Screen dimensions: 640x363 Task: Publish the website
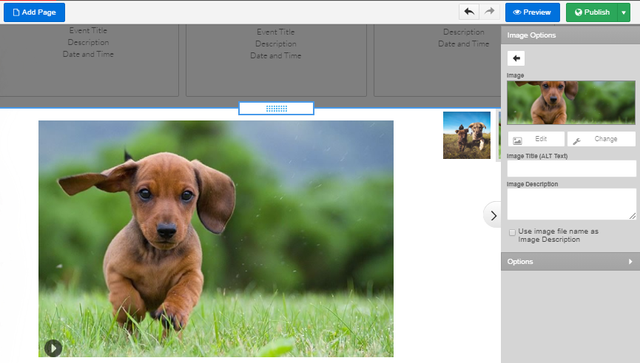592,12
